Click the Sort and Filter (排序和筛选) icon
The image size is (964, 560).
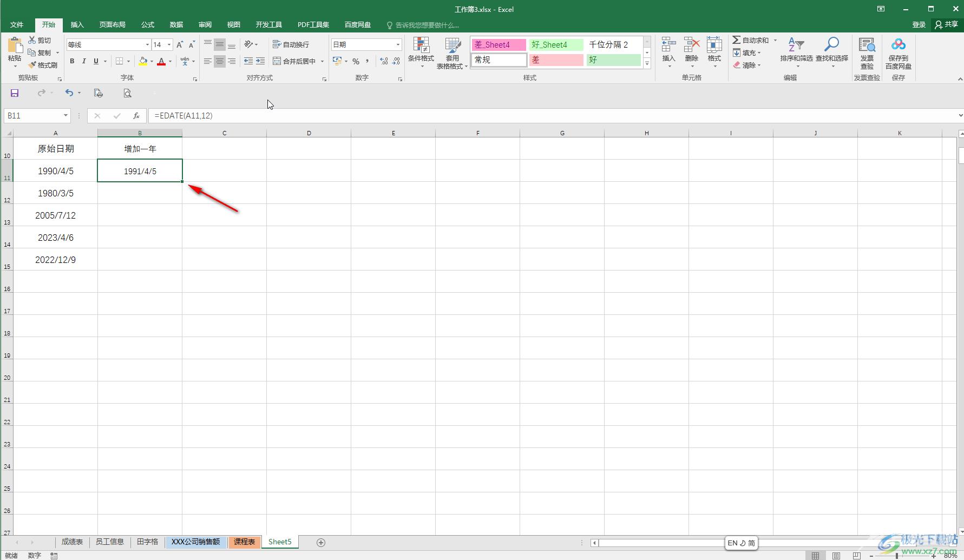click(x=796, y=44)
